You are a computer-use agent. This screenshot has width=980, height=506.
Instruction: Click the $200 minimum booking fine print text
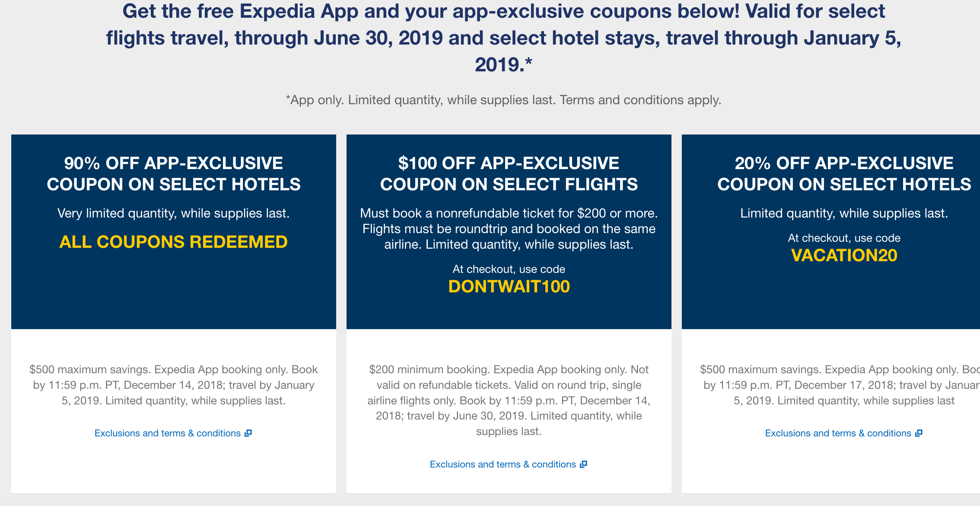coord(509,400)
